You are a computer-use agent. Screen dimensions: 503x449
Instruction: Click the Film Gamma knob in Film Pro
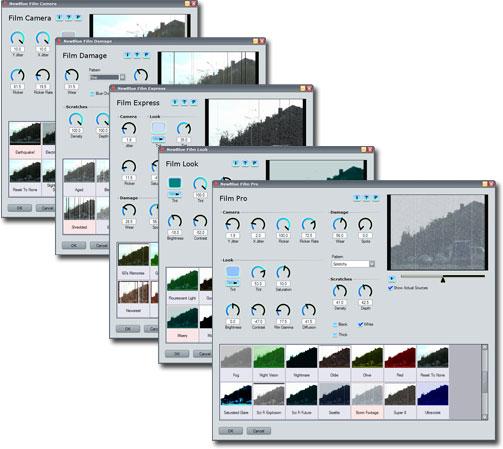[x=283, y=311]
